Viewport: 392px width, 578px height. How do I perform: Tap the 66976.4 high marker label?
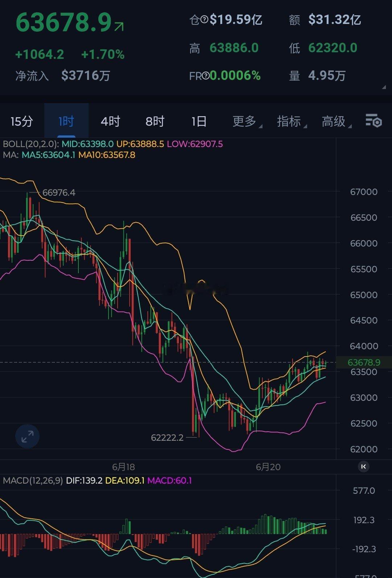[59, 192]
